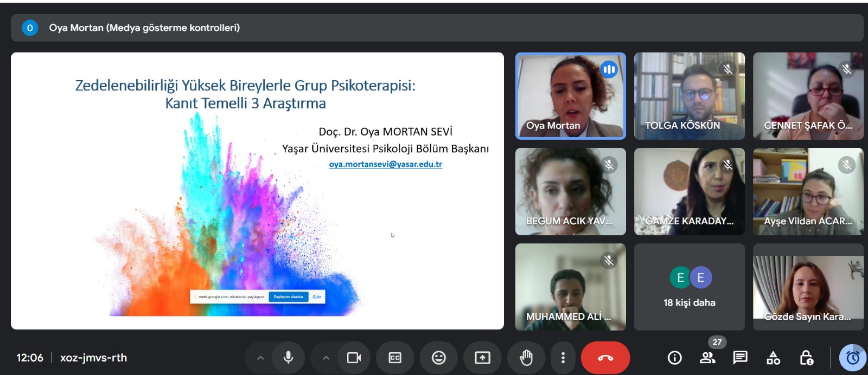Select the TOLGA KÖSKÜN video tile
This screenshot has width=868, height=375.
(689, 96)
